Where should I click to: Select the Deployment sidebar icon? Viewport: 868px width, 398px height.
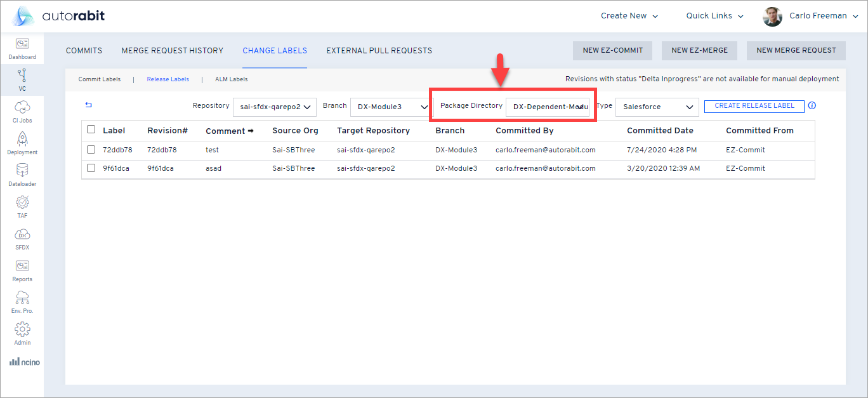[22, 140]
